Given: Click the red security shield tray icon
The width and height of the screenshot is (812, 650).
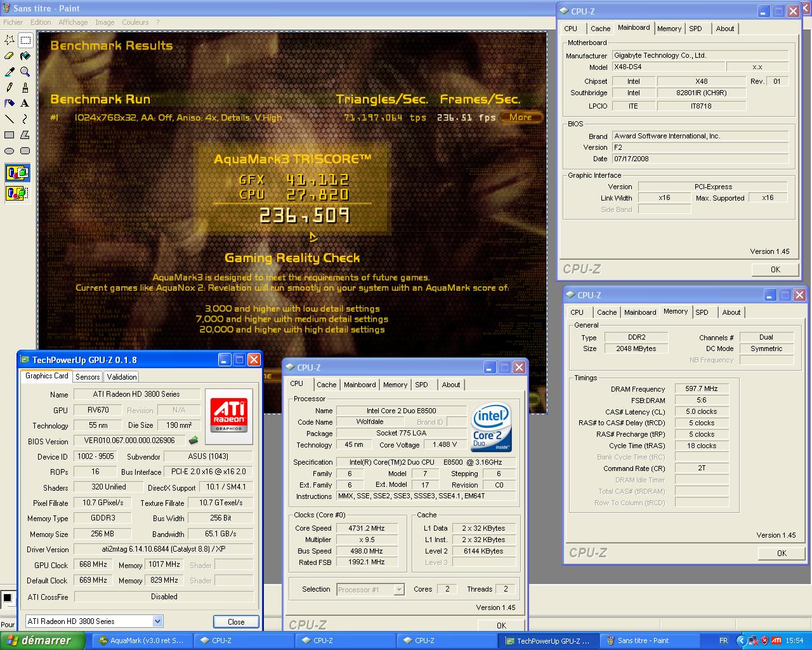Looking at the screenshot, I should pyautogui.click(x=765, y=640).
